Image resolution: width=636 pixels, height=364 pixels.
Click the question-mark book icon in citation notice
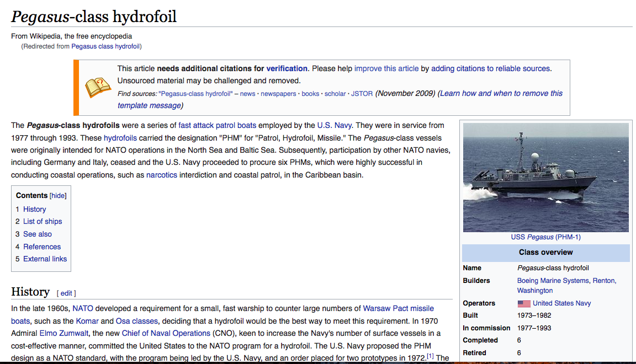click(x=98, y=88)
